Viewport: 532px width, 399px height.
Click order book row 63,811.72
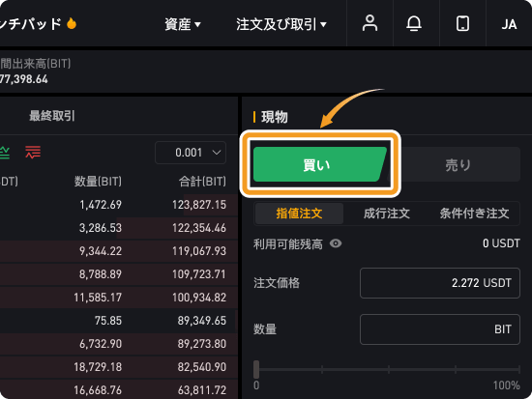(119, 390)
